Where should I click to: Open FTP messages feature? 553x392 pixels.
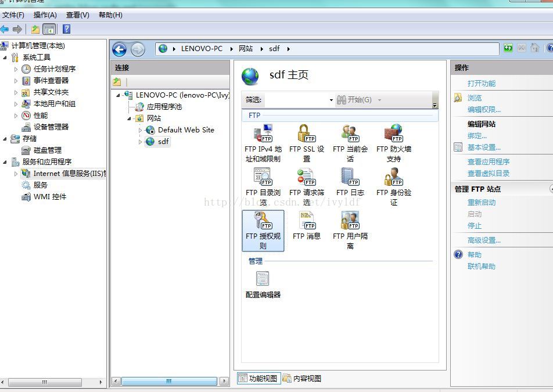[307, 225]
